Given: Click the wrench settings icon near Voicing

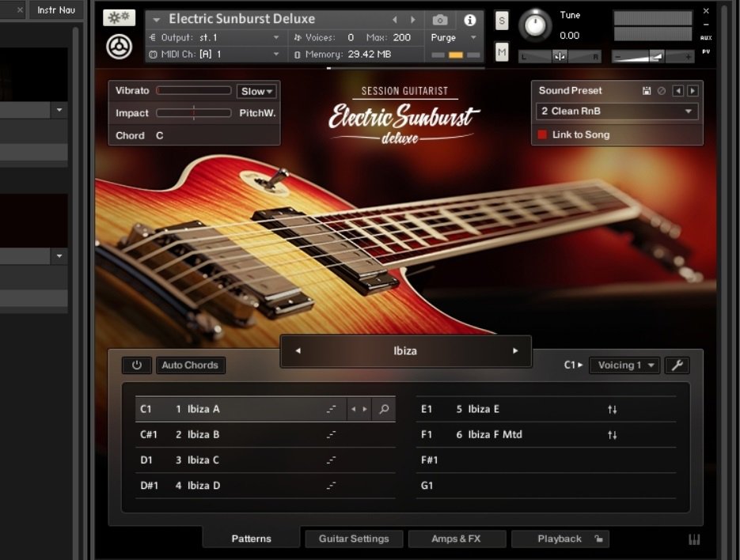Looking at the screenshot, I should tap(677, 365).
